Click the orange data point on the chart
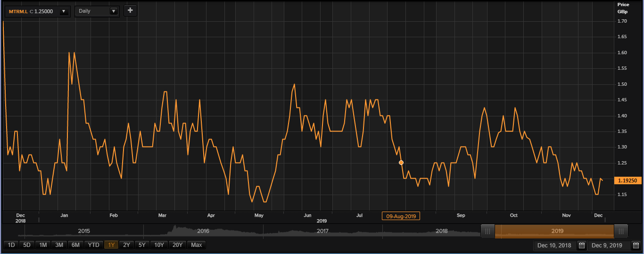Viewport: 644px width, 254px height. pyautogui.click(x=401, y=163)
